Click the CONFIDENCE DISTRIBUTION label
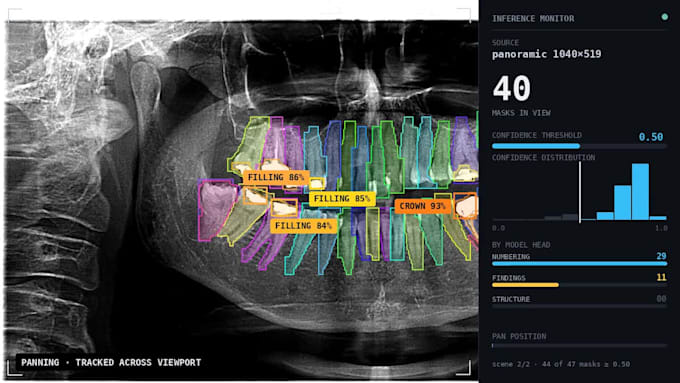 [543, 157]
